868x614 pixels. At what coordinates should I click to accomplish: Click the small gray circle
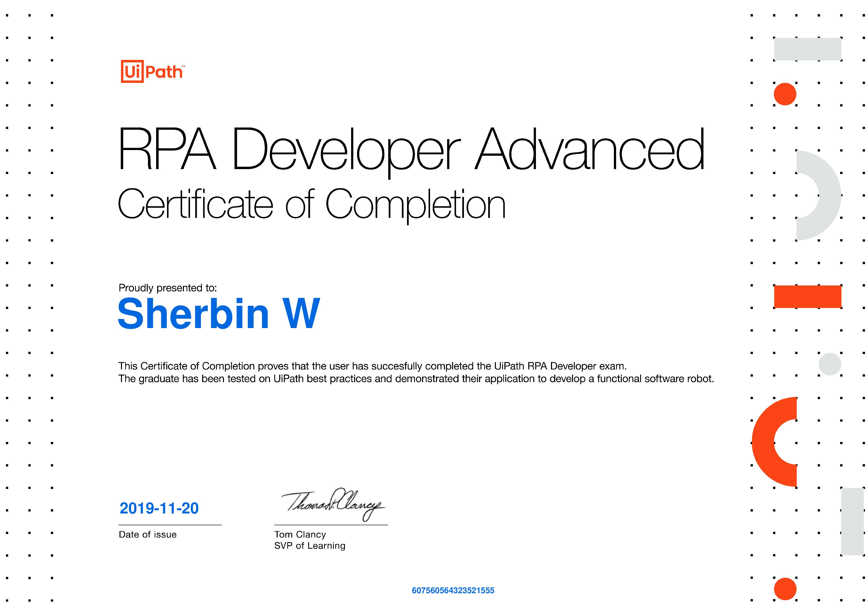(x=829, y=364)
